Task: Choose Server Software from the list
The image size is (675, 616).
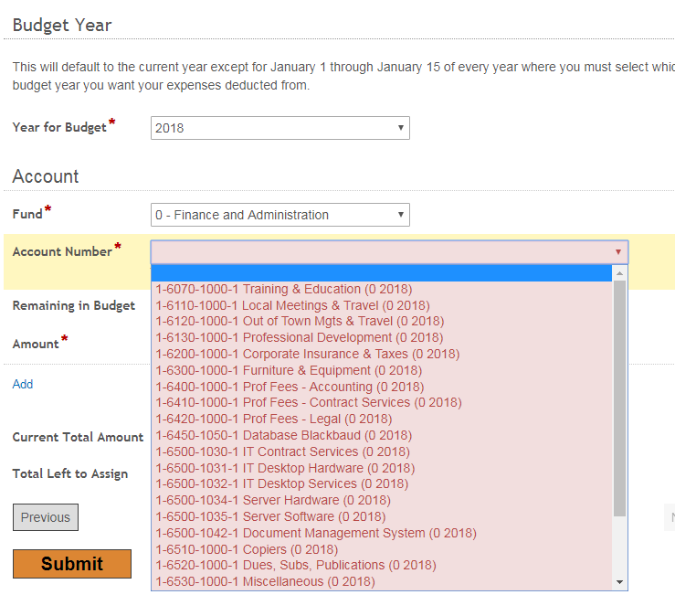Action: pos(382,516)
